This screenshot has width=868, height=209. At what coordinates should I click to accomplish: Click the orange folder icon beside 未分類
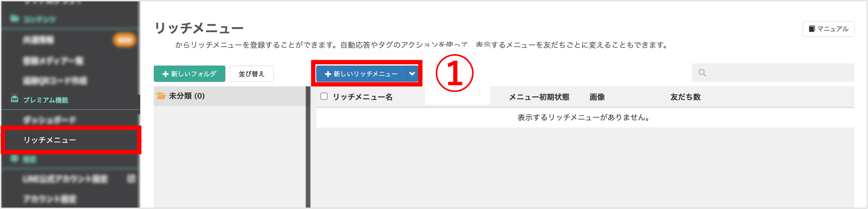161,96
